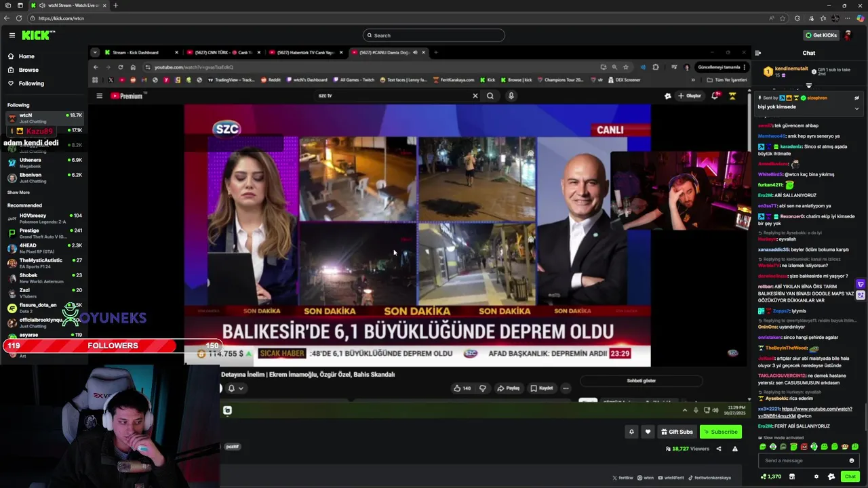Open Shobek recommended channel
868x488 pixels.
(44, 278)
